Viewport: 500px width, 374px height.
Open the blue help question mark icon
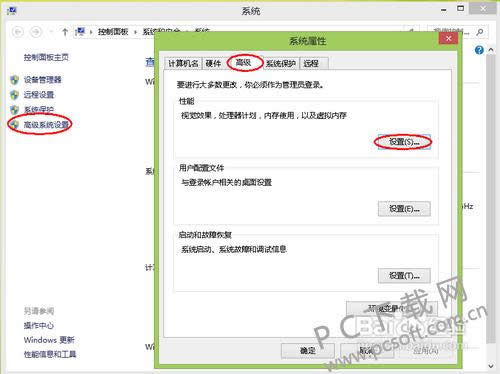pyautogui.click(x=479, y=50)
